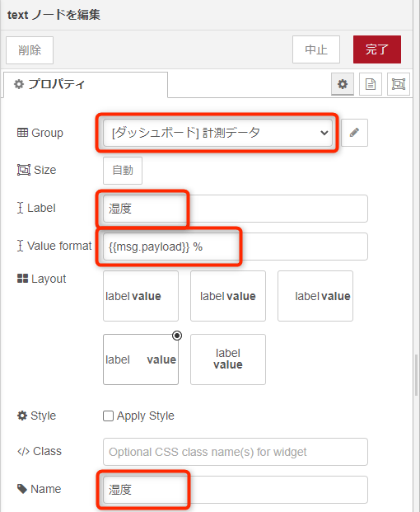Select left-aligned label value layout
The image size is (420, 512).
point(141,296)
